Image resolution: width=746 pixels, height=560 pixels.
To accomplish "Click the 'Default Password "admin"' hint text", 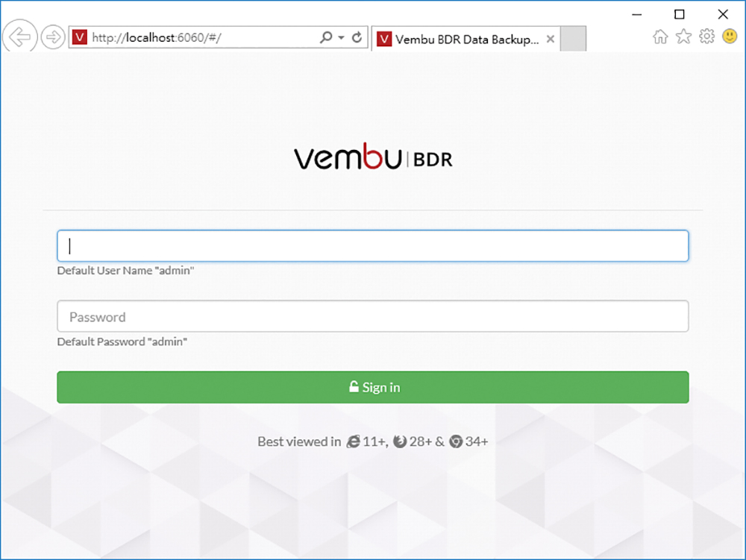I will pos(122,342).
